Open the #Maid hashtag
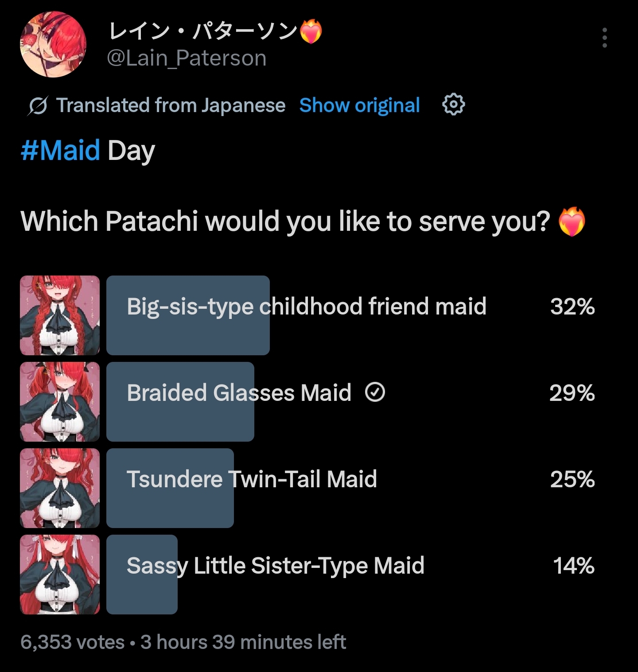 pos(60,150)
